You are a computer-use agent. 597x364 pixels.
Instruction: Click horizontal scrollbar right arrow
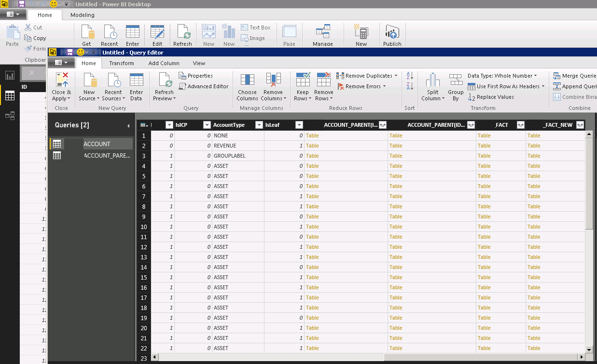[581, 357]
